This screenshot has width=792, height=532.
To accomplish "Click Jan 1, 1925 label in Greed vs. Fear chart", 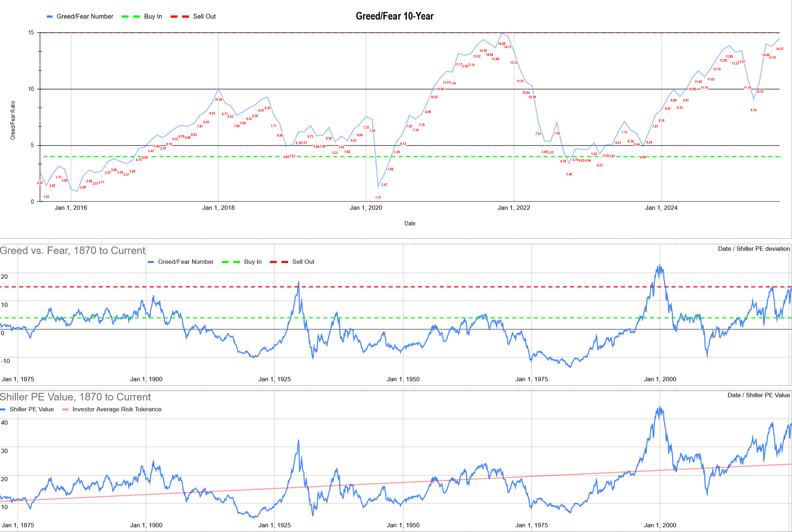I will tap(275, 379).
